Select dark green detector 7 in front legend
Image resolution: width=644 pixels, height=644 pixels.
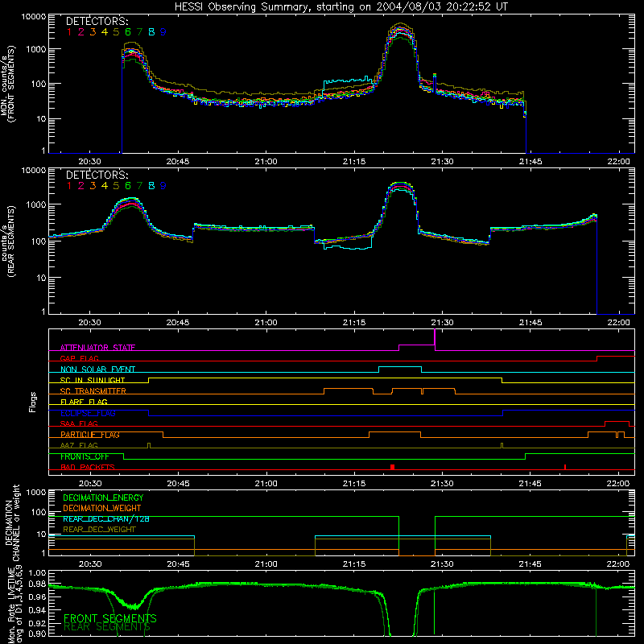click(139, 32)
